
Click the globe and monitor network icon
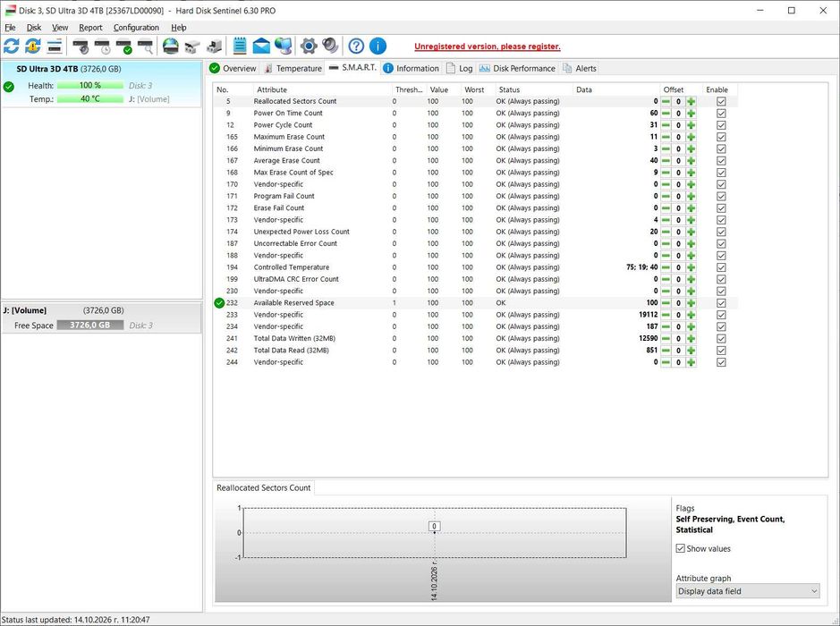pos(284,46)
